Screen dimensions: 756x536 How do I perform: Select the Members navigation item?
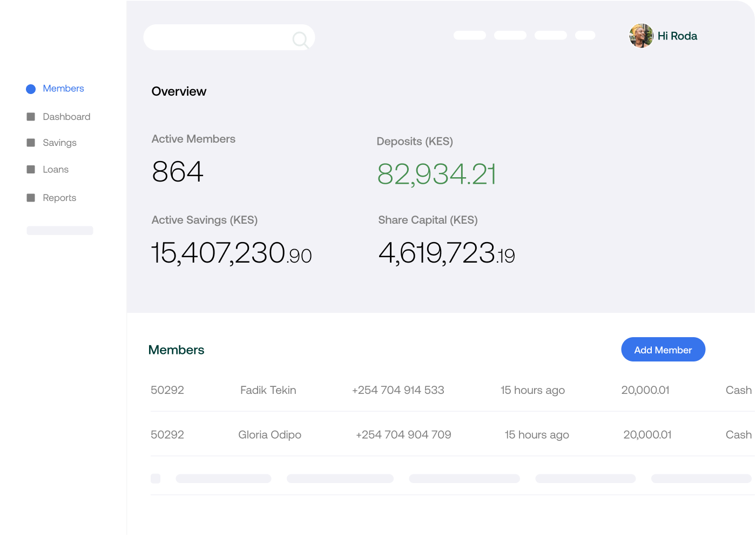point(63,88)
